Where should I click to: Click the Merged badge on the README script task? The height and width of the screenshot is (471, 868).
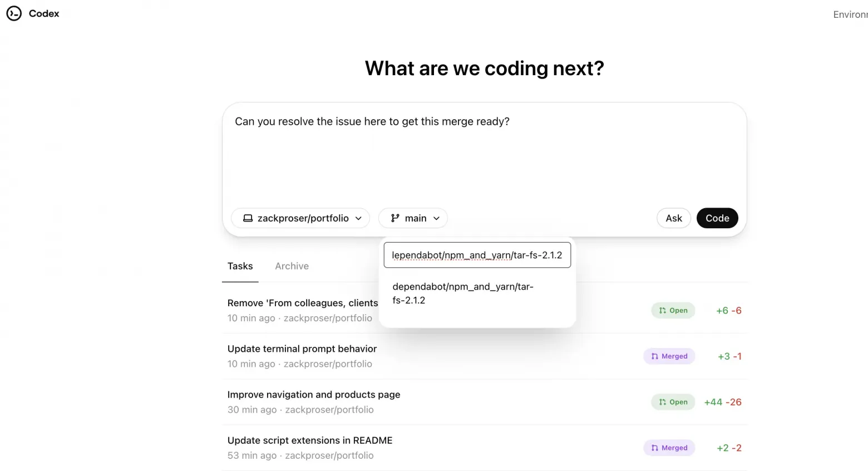(x=669, y=448)
